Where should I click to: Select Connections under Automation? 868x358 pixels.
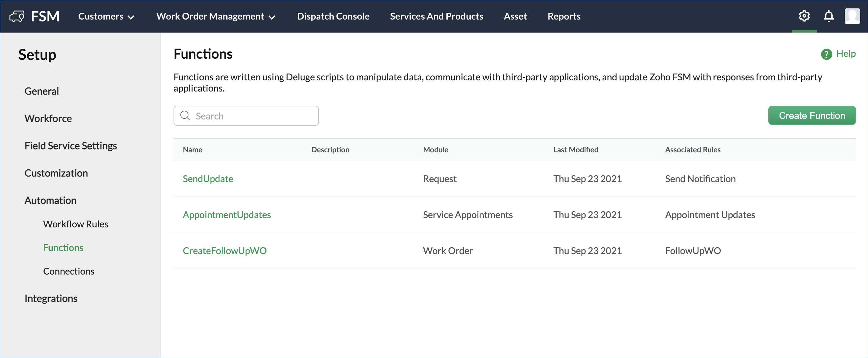[69, 271]
